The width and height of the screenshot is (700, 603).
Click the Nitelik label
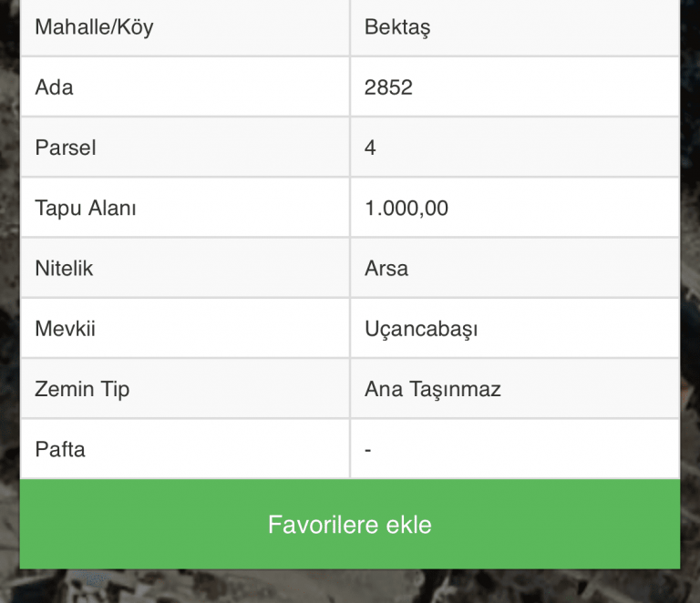tap(65, 269)
